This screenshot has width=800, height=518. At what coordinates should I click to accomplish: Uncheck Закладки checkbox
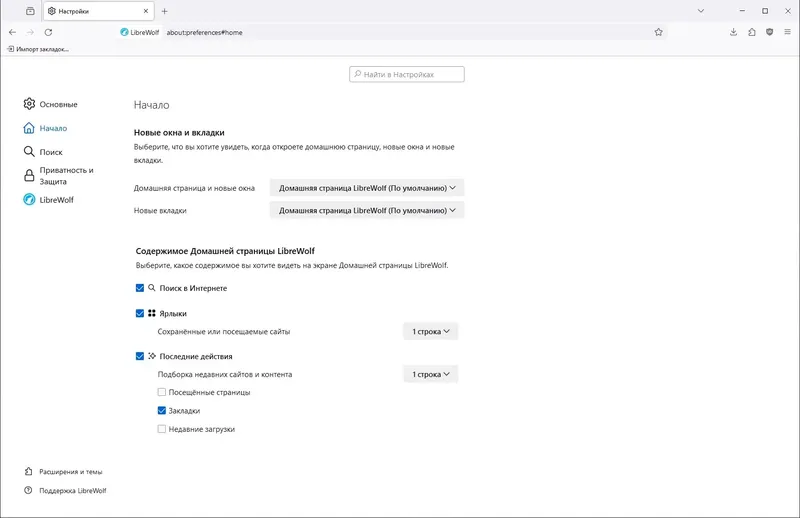pyautogui.click(x=162, y=410)
